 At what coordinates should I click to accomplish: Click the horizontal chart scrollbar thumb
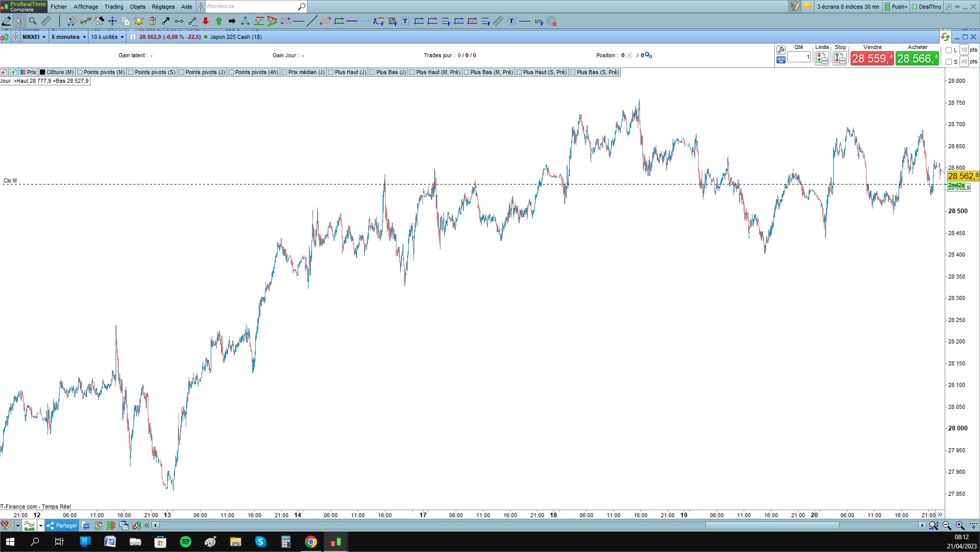772,525
